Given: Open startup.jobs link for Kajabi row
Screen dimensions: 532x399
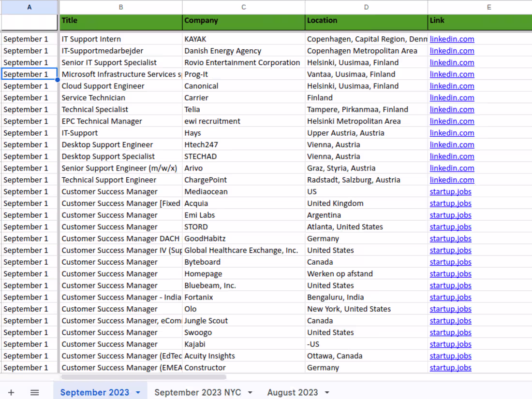Looking at the screenshot, I should pos(451,344).
